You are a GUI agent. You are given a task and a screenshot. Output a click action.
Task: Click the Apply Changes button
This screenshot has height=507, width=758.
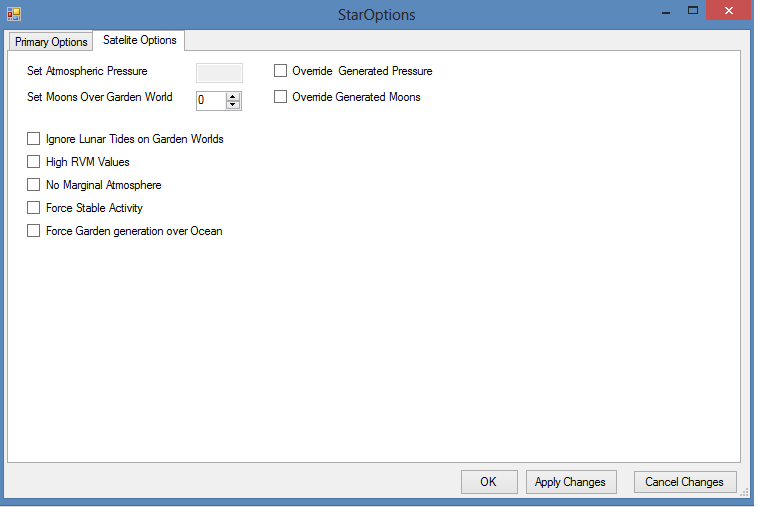click(571, 482)
